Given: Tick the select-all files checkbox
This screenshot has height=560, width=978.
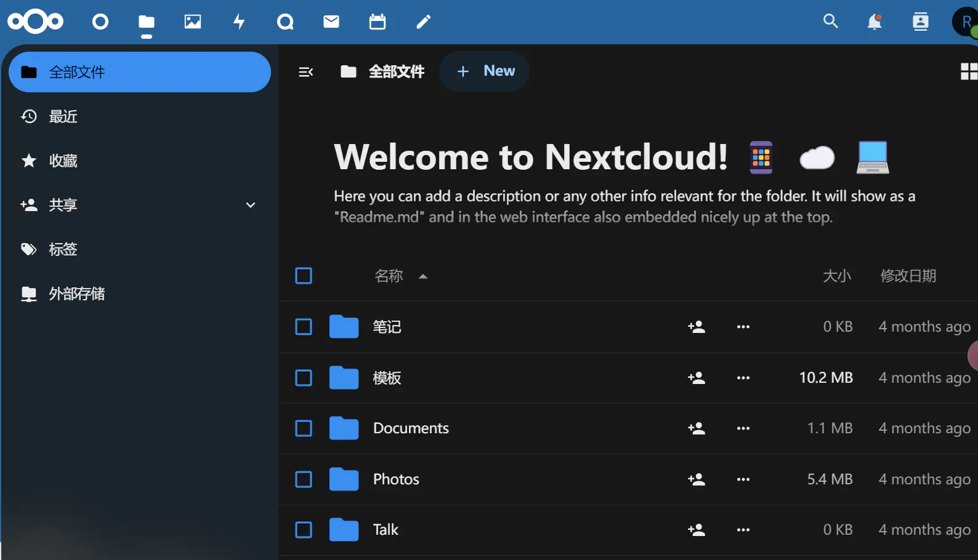Looking at the screenshot, I should click(x=304, y=276).
